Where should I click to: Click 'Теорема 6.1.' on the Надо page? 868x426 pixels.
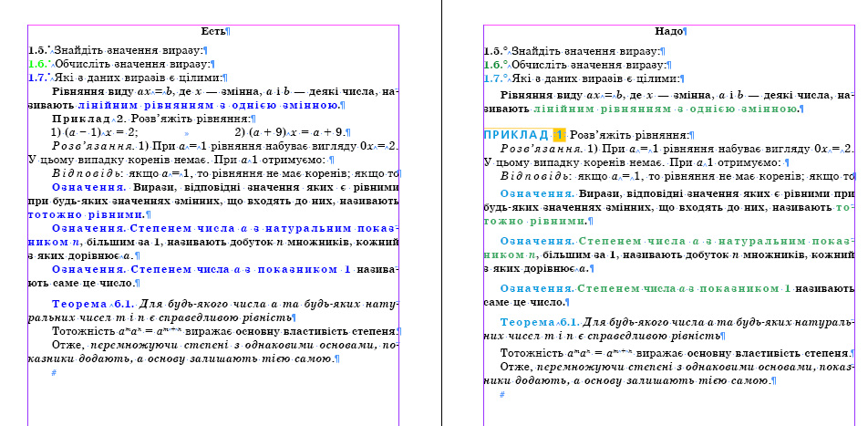click(x=541, y=322)
